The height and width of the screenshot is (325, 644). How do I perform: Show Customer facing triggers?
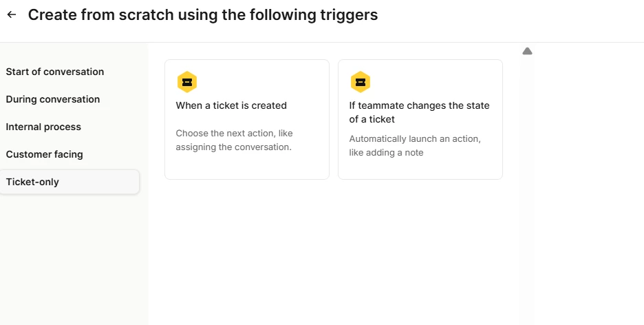(44, 154)
